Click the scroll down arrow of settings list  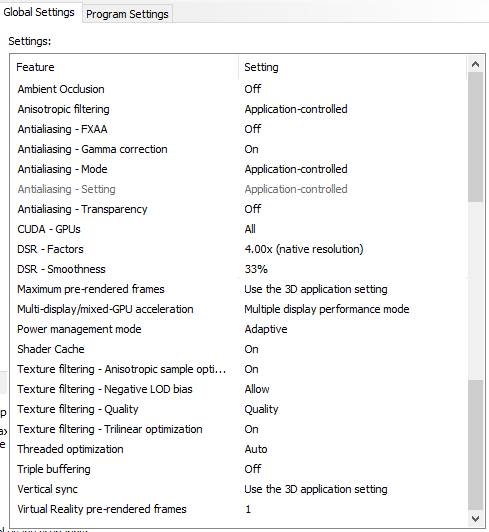coord(475,518)
